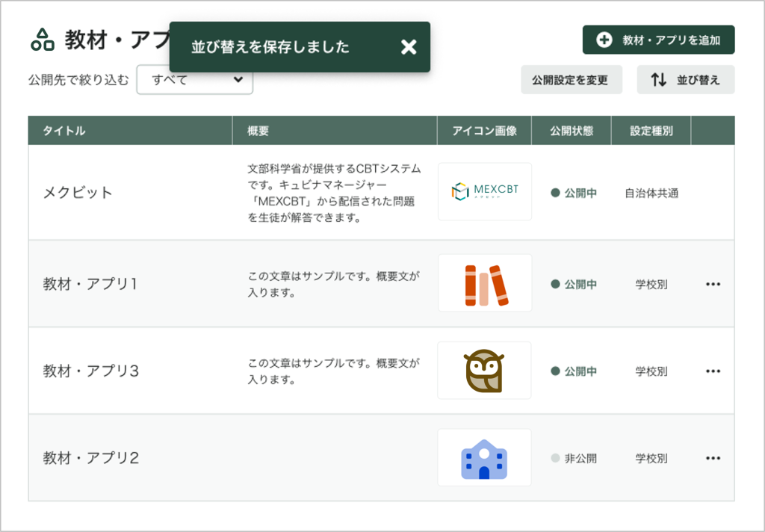The width and height of the screenshot is (765, 532).
Task: Click the 設定種別 column header
Action: tap(651, 130)
